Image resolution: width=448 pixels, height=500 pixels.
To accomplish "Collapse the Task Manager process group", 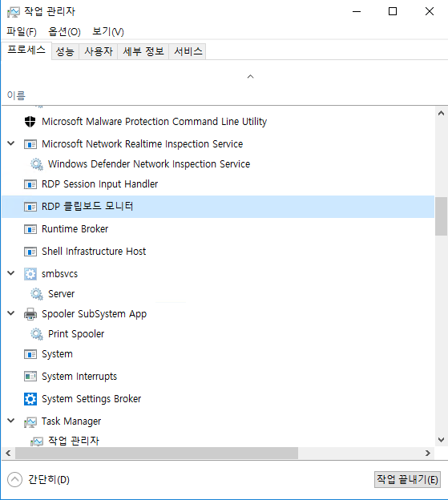I will 11,421.
